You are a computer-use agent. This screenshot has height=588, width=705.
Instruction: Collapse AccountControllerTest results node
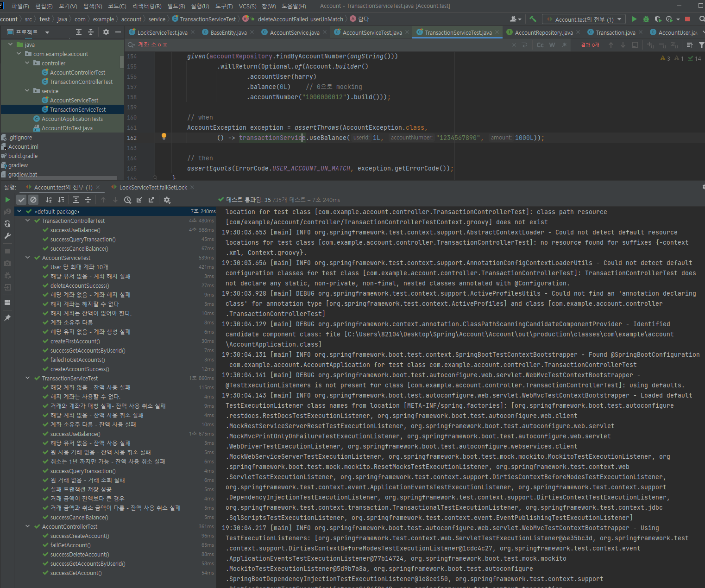27,526
